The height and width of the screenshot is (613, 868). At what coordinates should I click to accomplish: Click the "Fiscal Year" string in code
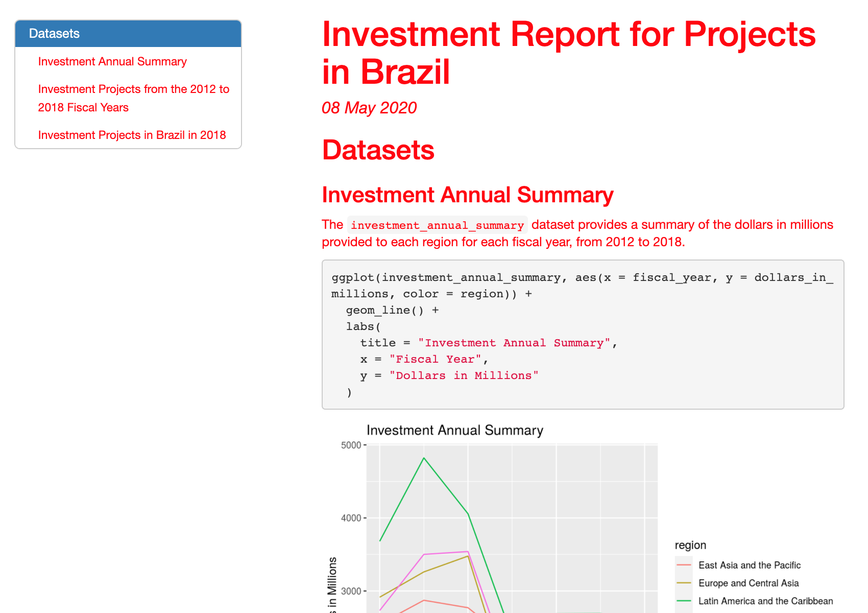tap(435, 359)
